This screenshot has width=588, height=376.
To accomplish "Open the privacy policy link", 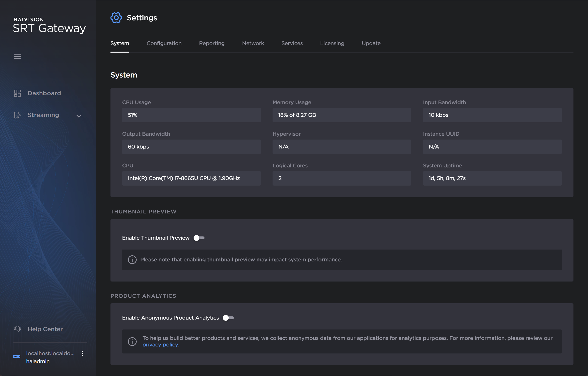I will point(160,345).
